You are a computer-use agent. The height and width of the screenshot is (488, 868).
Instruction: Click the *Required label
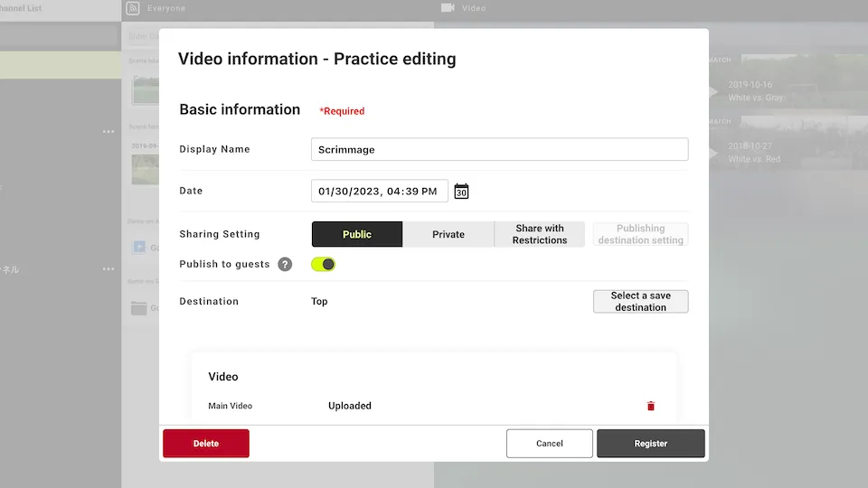(x=342, y=110)
